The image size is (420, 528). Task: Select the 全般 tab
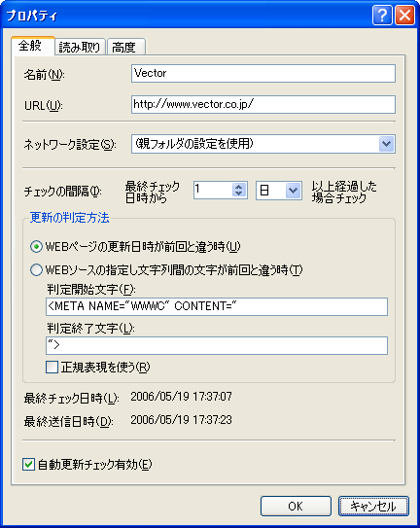coord(32,46)
